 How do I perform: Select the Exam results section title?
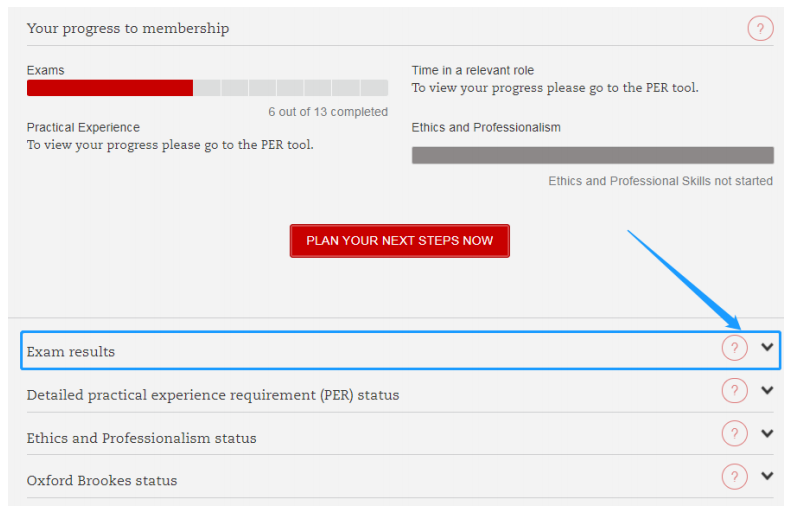[71, 352]
